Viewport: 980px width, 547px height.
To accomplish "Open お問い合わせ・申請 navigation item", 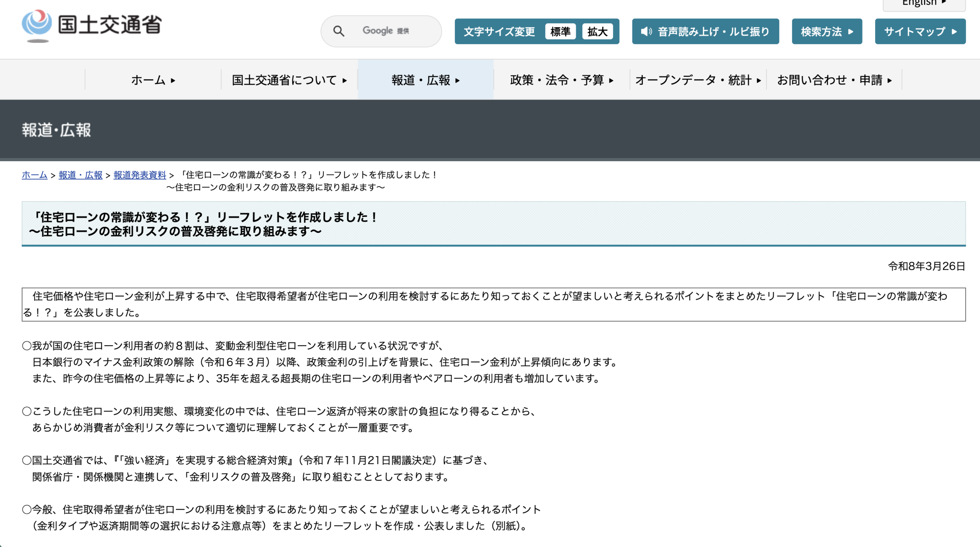I will (x=834, y=80).
